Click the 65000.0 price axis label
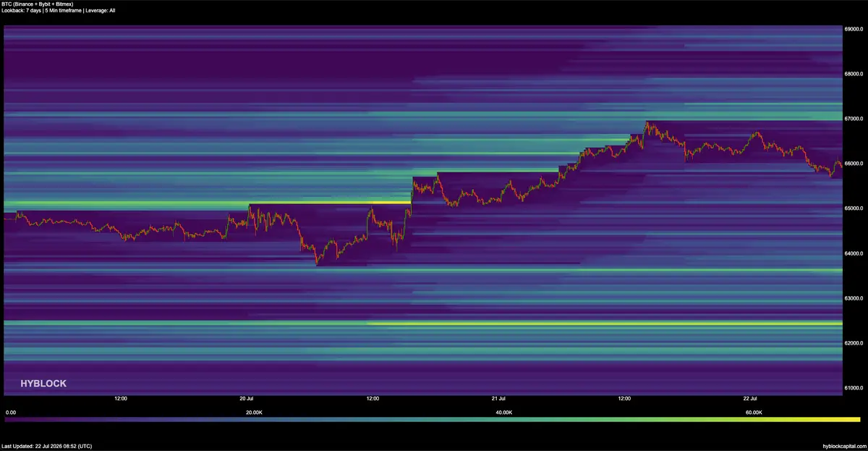Screen dimensions: 868x451 854,208
